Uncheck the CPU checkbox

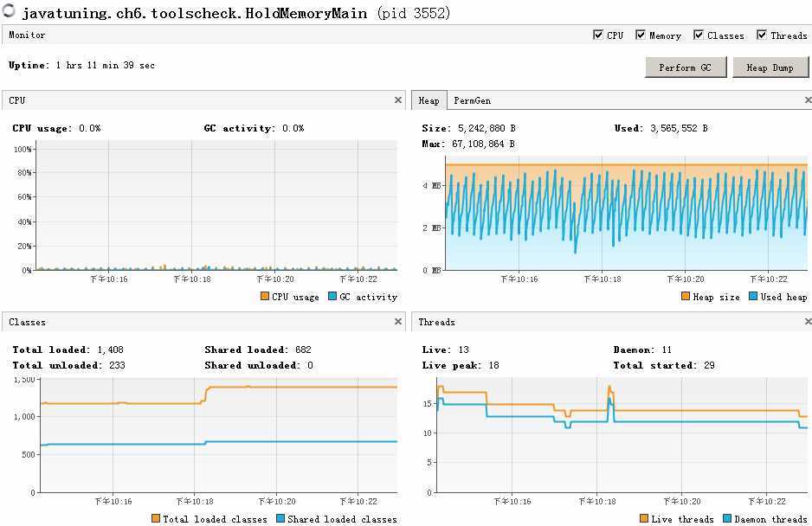(598, 35)
